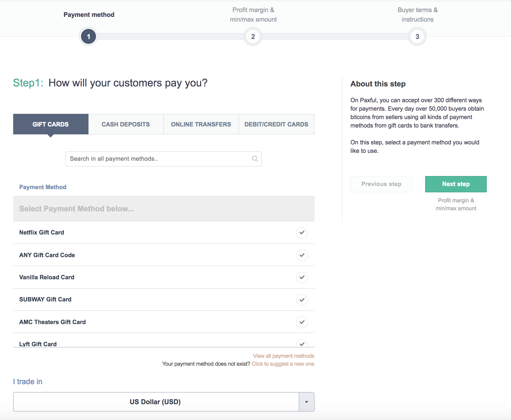The height and width of the screenshot is (420, 511).
Task: Pick the Lyft Gift Card checkmark
Action: (302, 343)
